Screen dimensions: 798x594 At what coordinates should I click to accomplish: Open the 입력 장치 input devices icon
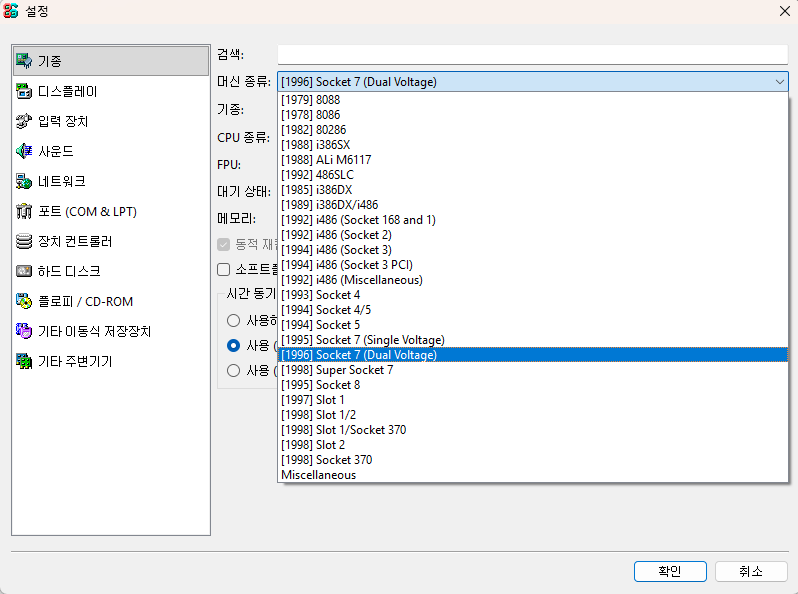pyautogui.click(x=24, y=121)
